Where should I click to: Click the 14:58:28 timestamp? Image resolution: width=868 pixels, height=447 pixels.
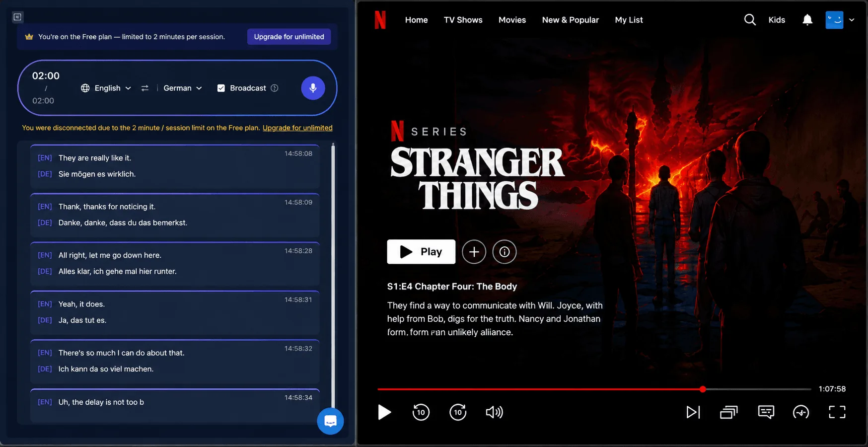pyautogui.click(x=298, y=251)
